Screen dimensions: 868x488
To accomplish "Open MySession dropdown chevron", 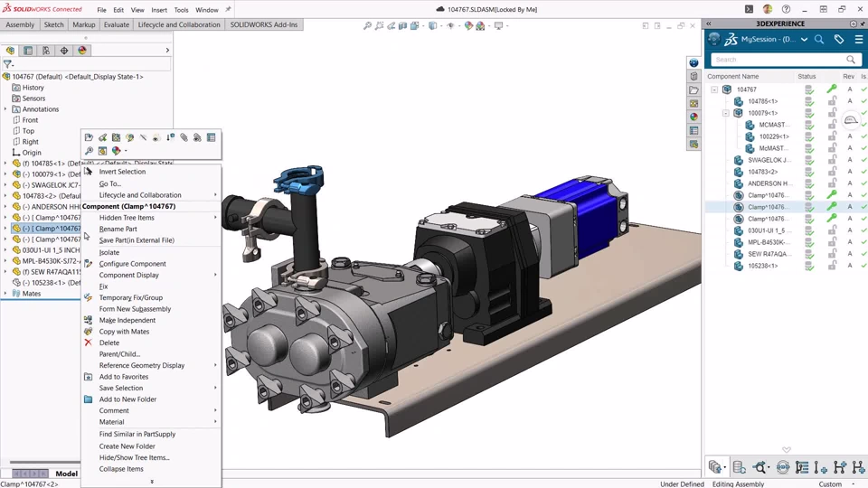I will pos(804,39).
